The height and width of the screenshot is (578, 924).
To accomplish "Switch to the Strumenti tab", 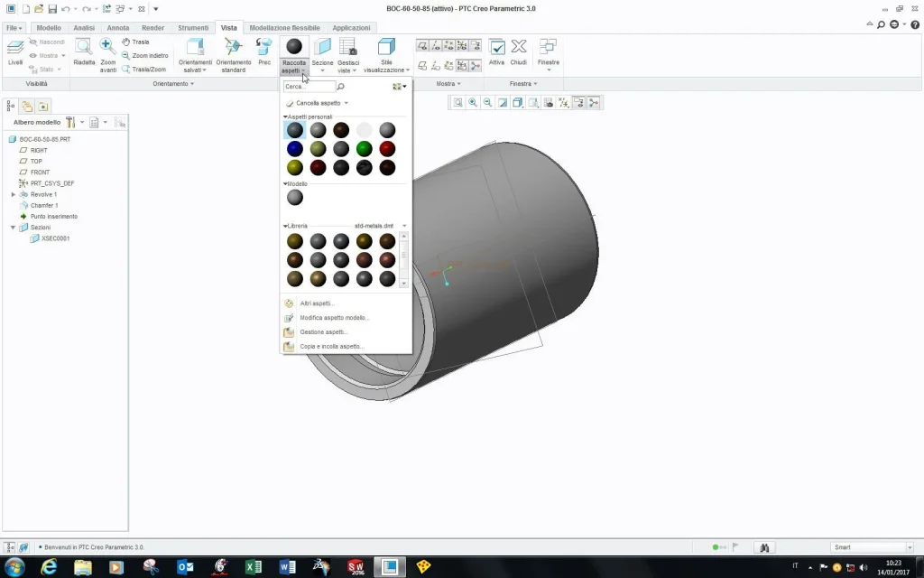I will [193, 28].
